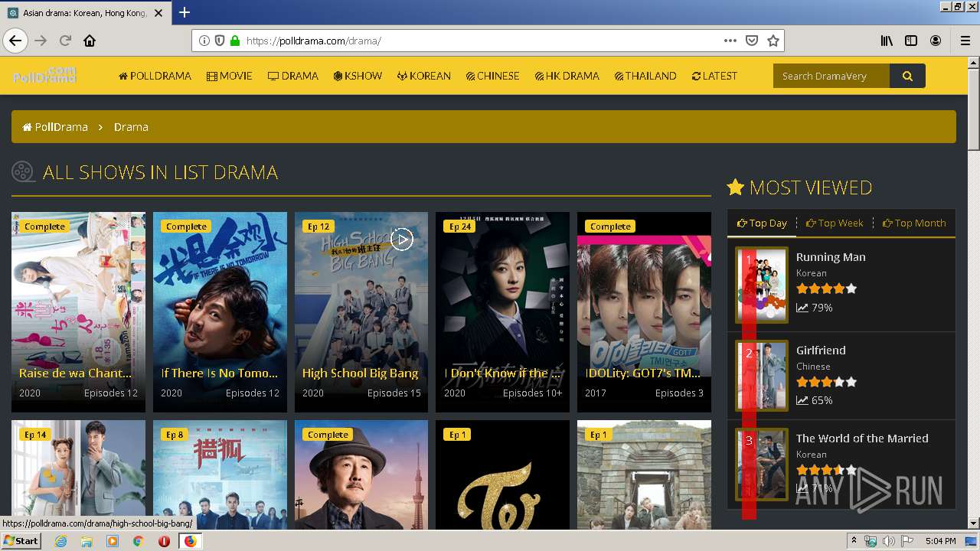Image resolution: width=980 pixels, height=551 pixels.
Task: Open a new browser tab with plus icon
Action: point(185,12)
